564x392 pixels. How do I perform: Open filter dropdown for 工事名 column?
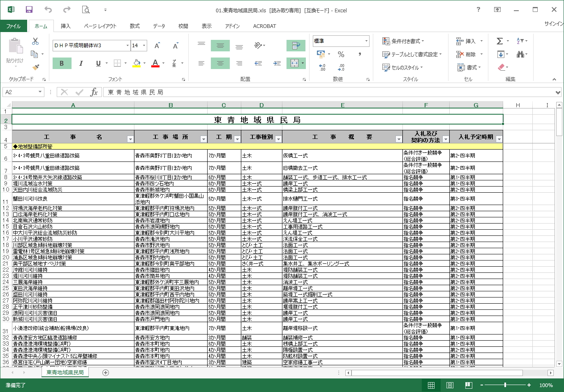click(130, 139)
